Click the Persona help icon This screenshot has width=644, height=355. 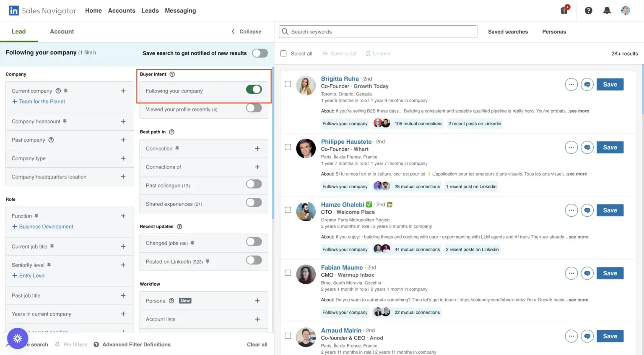click(171, 301)
